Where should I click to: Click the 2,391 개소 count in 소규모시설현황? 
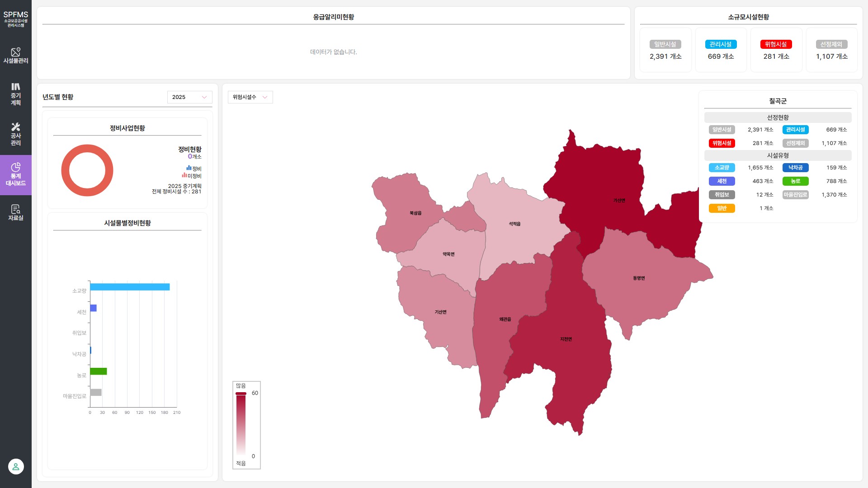click(665, 56)
